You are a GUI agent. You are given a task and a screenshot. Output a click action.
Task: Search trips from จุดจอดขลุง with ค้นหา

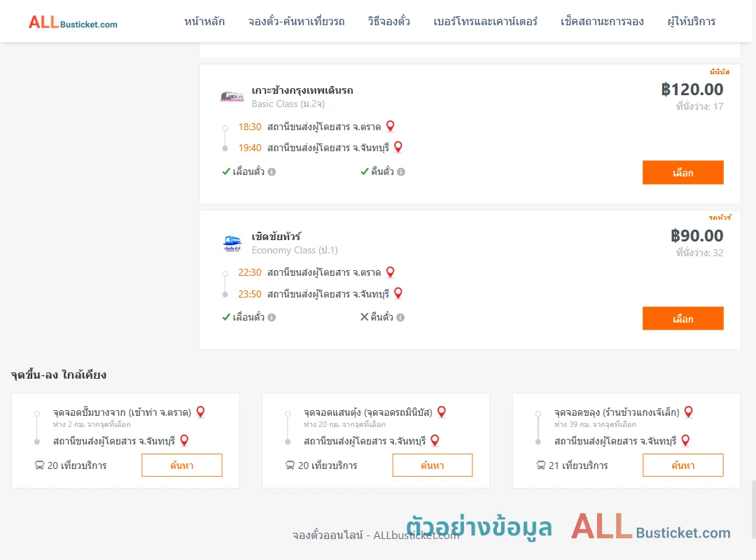(x=682, y=465)
